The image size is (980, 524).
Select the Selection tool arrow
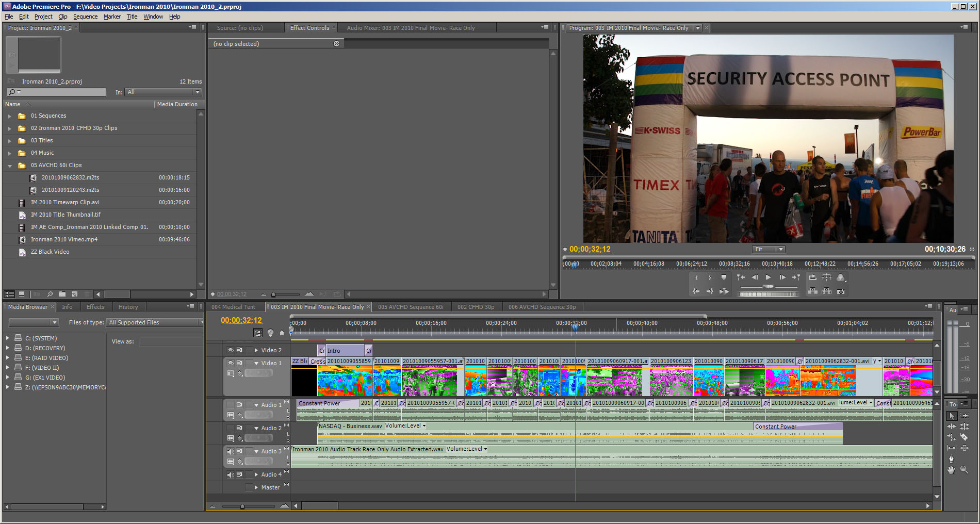tap(952, 416)
